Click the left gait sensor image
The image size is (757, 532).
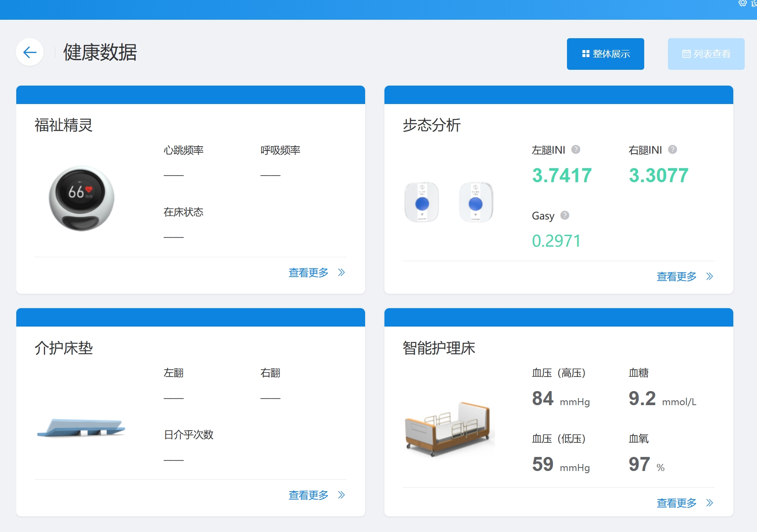[x=422, y=202]
